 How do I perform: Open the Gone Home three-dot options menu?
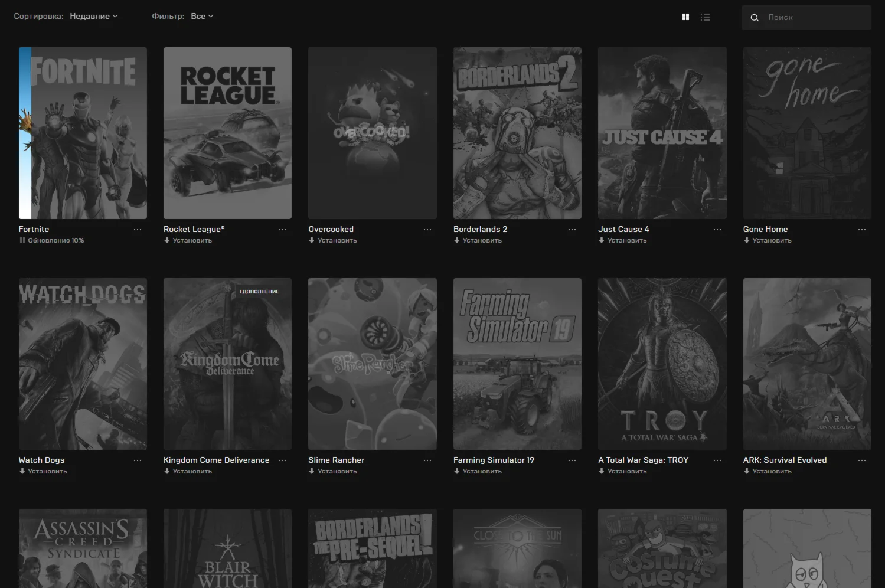pyautogui.click(x=862, y=230)
